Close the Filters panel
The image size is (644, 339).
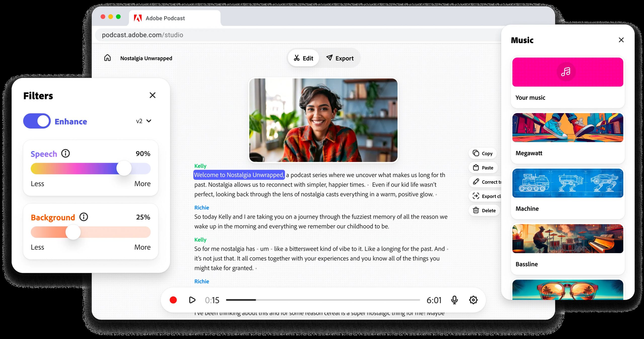tap(153, 95)
